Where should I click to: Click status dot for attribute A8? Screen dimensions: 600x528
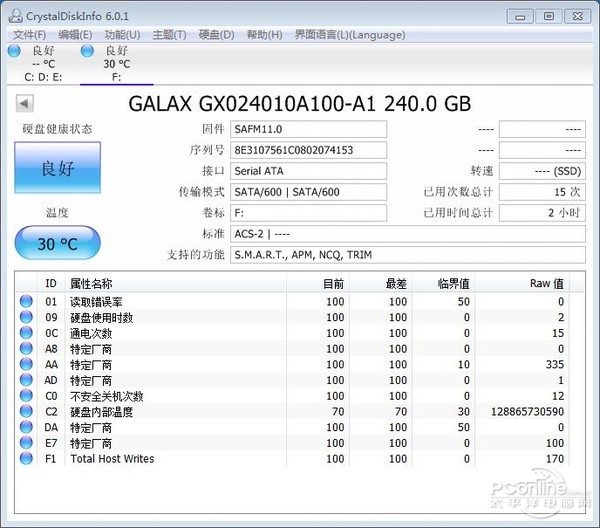tap(26, 348)
